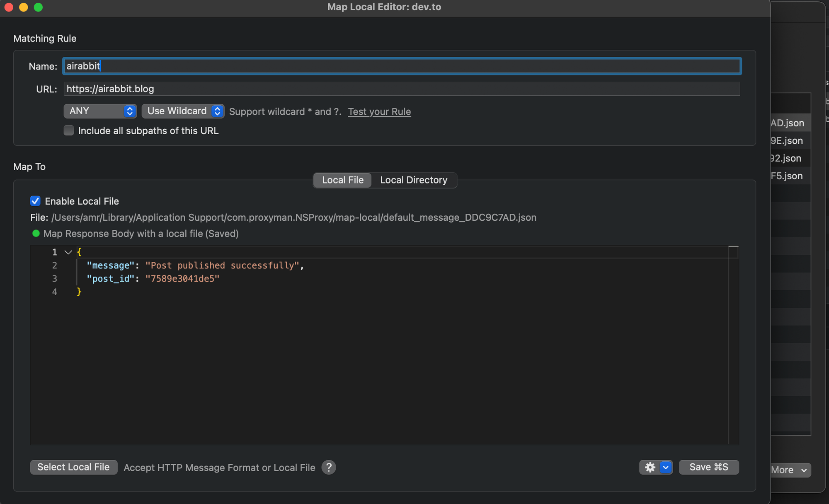This screenshot has height=504, width=829.
Task: Toggle the Enable Local File checkbox
Action: (x=36, y=201)
